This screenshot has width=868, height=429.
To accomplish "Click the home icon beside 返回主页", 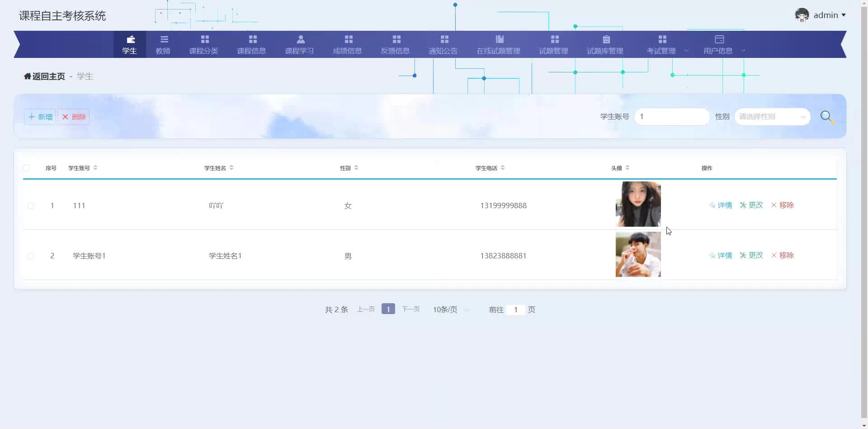I will (28, 76).
